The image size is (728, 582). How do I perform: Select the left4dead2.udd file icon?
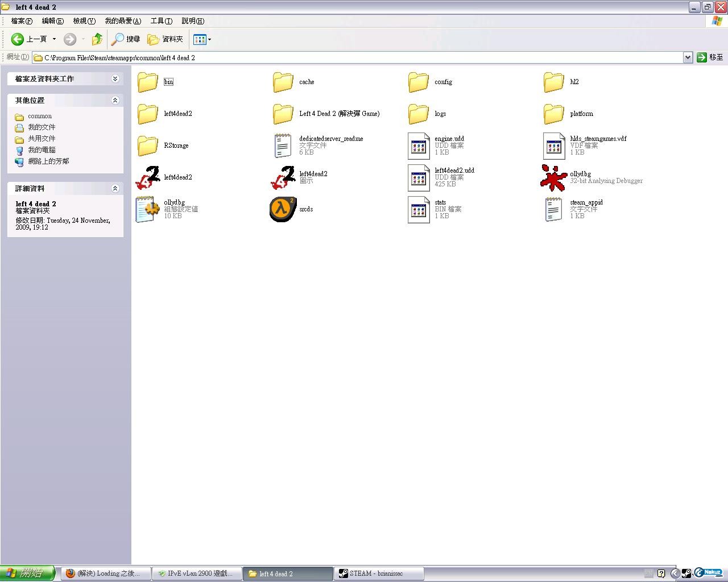[x=418, y=177]
